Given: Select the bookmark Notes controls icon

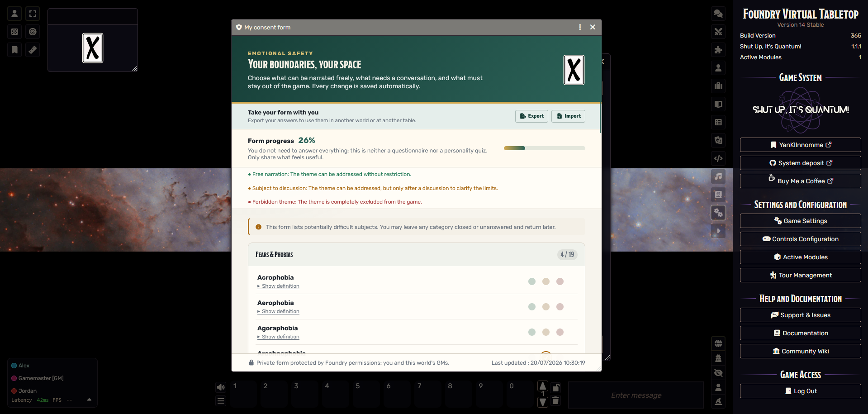Looking at the screenshot, I should tap(14, 50).
